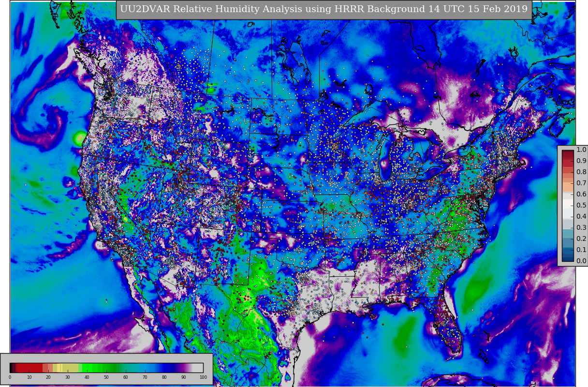Click the 70 tick label on humidity colorbar
The image size is (588, 387).
145,377
